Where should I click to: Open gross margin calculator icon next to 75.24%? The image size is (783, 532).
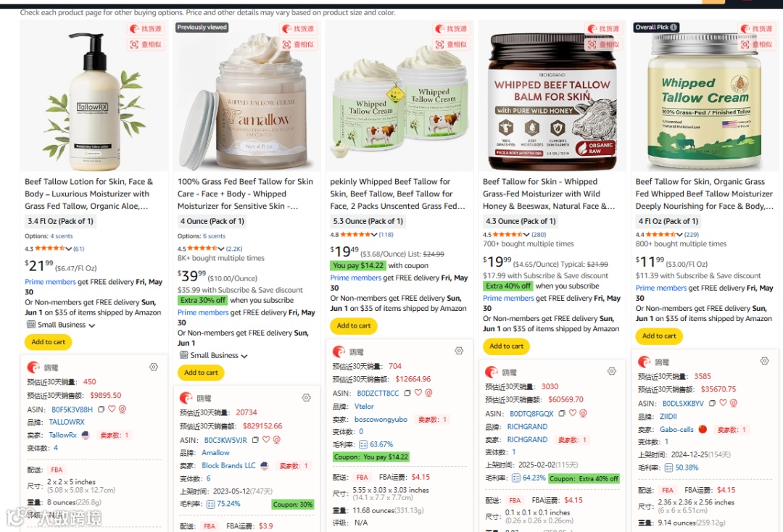[x=210, y=504]
